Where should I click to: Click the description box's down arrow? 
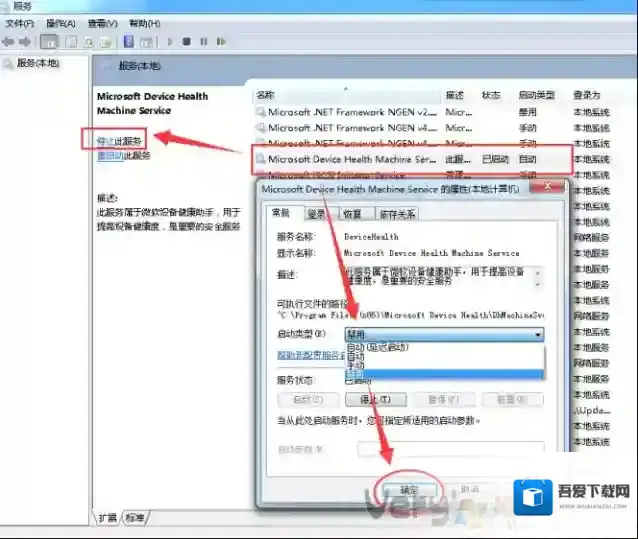538,285
